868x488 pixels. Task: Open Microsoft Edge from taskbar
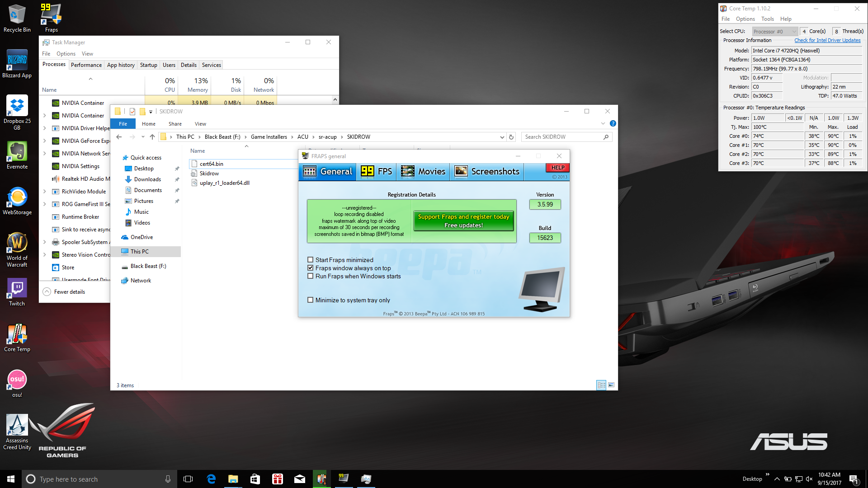[211, 479]
